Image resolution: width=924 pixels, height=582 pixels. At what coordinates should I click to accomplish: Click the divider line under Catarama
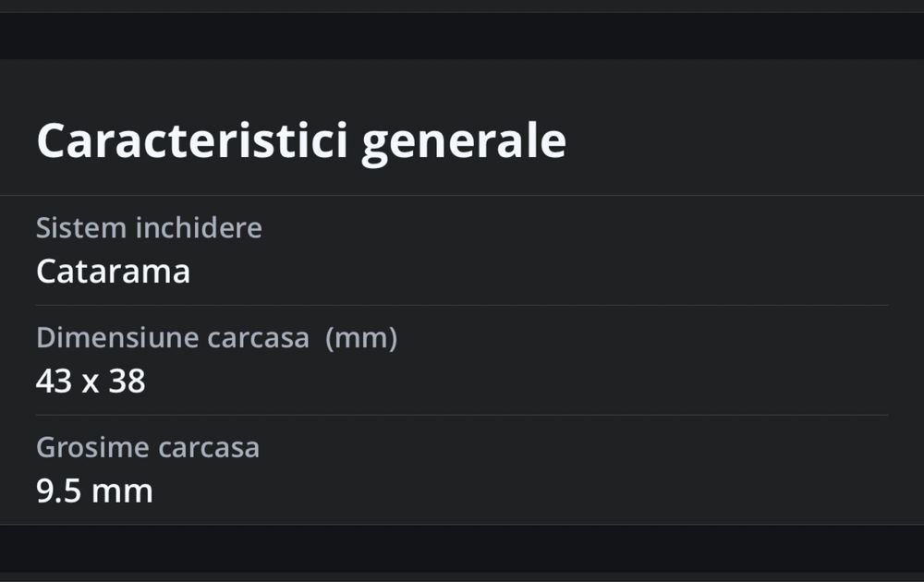(x=462, y=305)
